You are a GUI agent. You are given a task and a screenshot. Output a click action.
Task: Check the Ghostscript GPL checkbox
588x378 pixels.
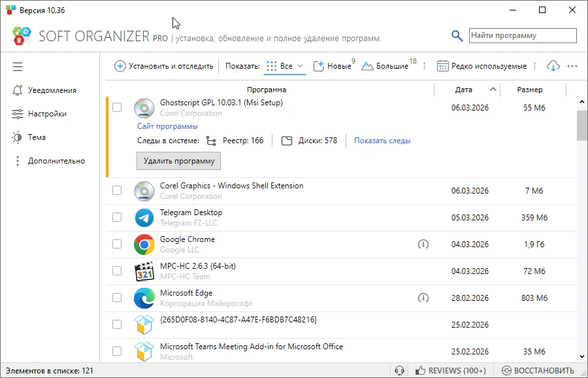117,107
